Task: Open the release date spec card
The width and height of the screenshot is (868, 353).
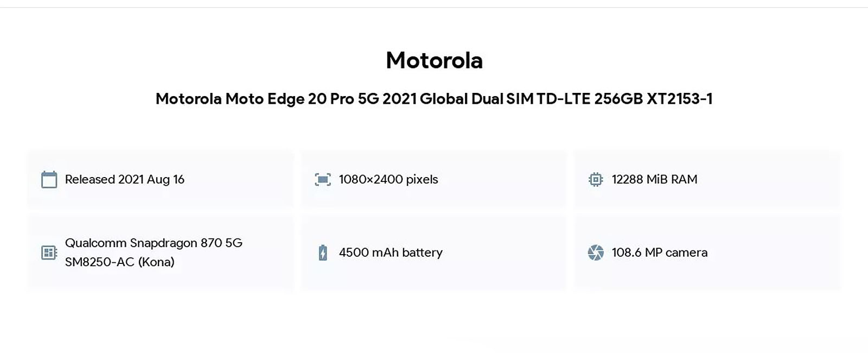Action: 161,179
